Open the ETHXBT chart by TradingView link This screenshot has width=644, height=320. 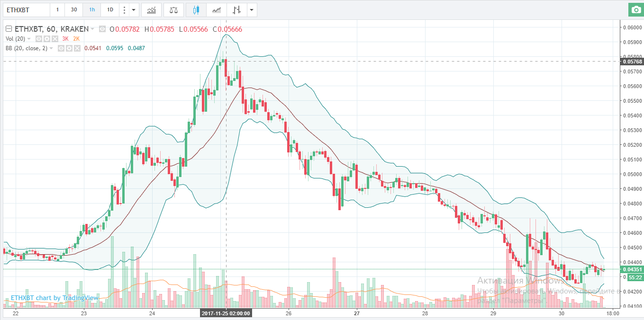tap(54, 298)
